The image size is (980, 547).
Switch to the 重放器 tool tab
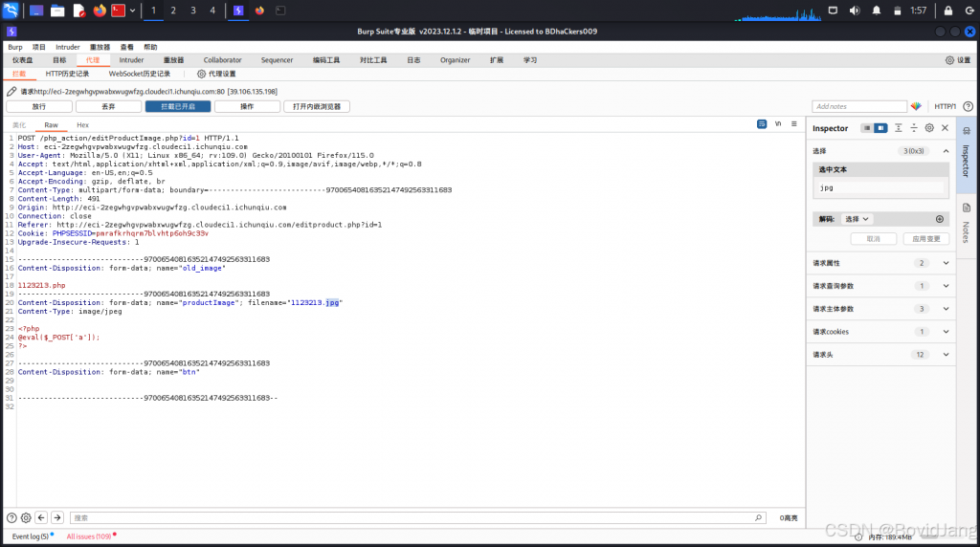[x=174, y=60]
